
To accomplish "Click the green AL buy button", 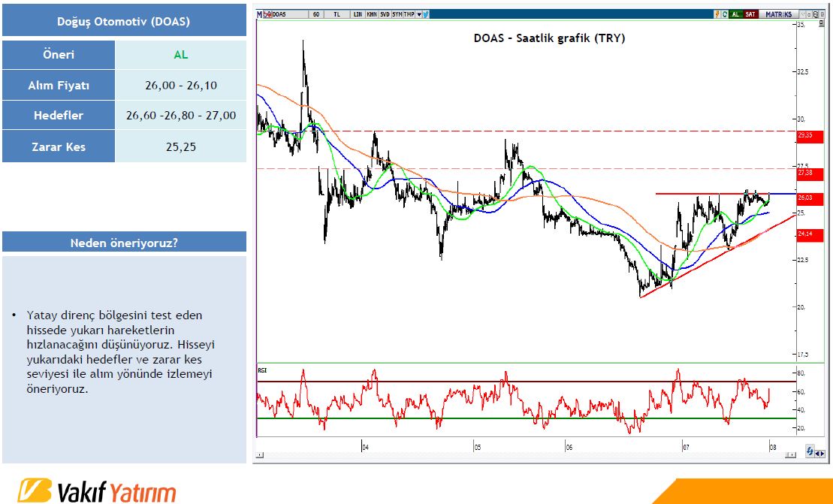I will (x=736, y=14).
